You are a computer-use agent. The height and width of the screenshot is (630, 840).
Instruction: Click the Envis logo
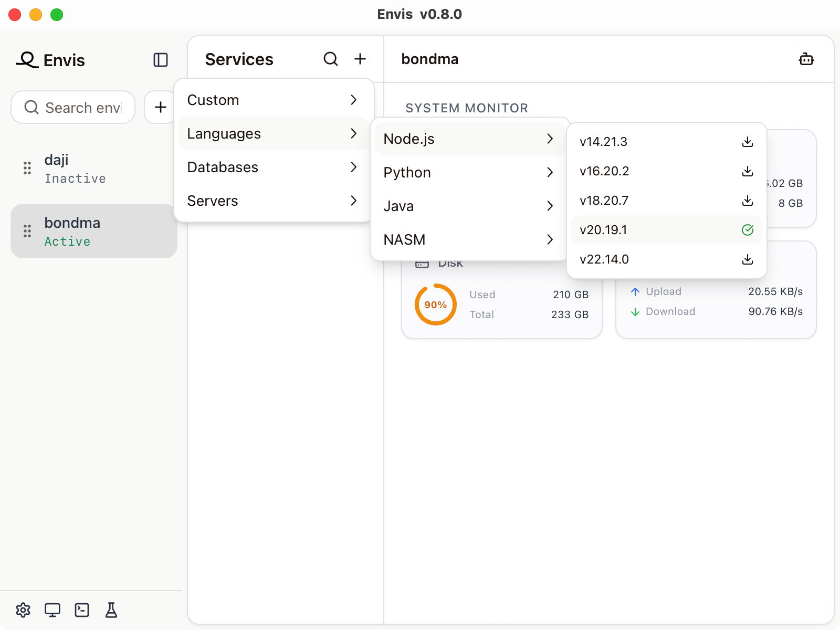tap(27, 60)
